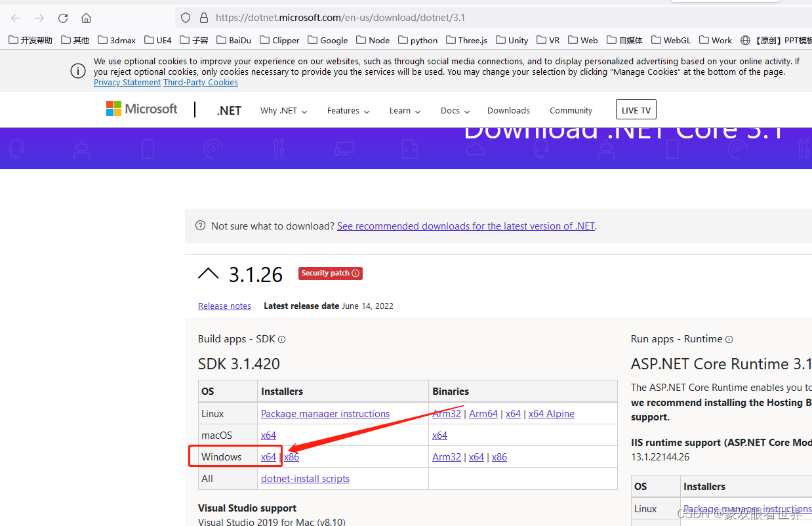The height and width of the screenshot is (526, 812).
Task: Click the Visual Studio support heading
Action: coord(247,508)
